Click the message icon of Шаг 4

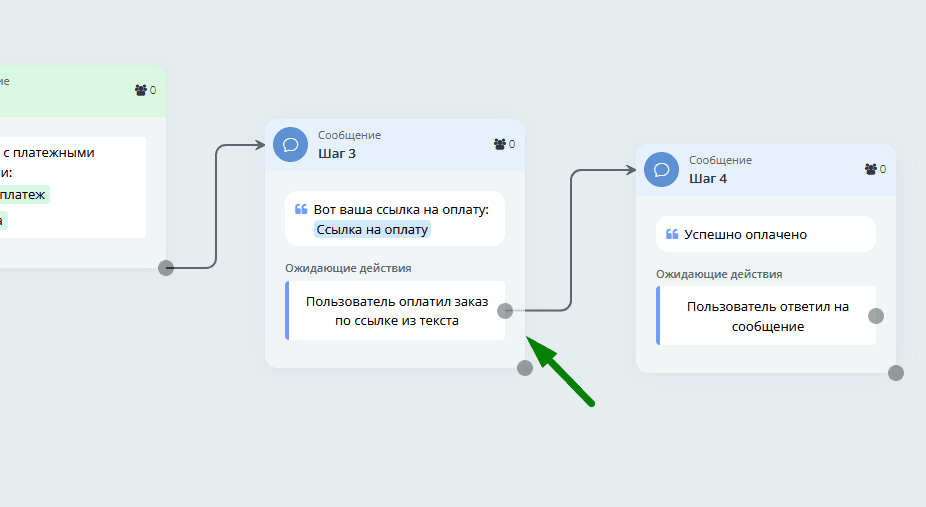[x=660, y=169]
